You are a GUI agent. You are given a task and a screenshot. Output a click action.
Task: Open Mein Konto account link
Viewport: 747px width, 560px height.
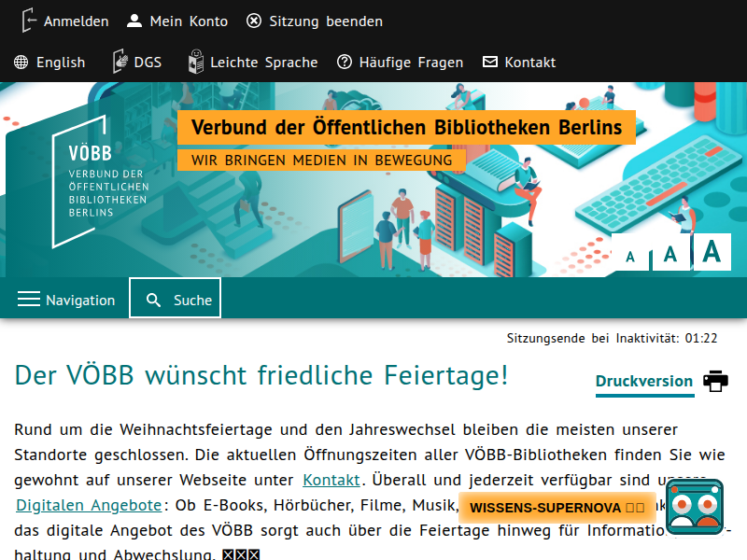[177, 21]
